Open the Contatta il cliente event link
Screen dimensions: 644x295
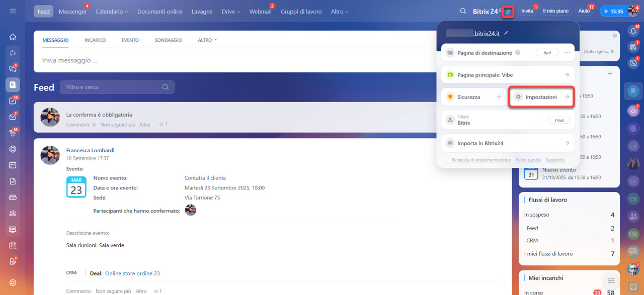point(205,178)
